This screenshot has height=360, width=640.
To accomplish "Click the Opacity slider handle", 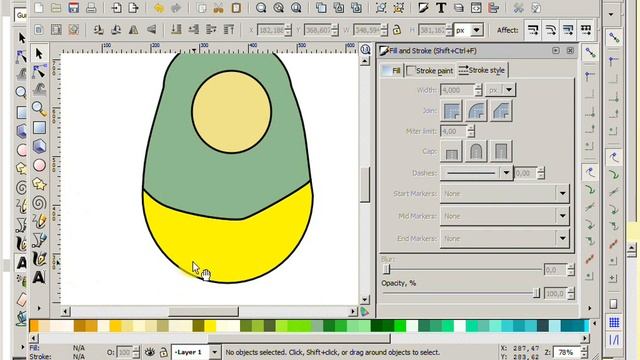I will pos(536,293).
